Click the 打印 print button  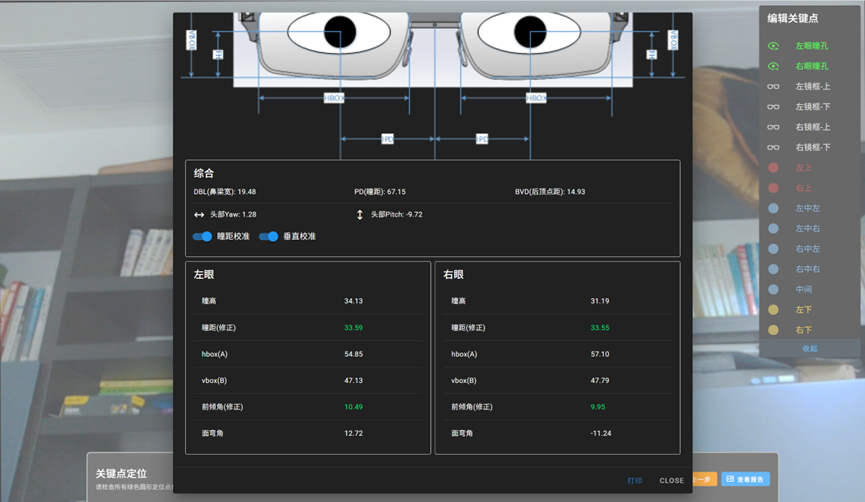[634, 480]
